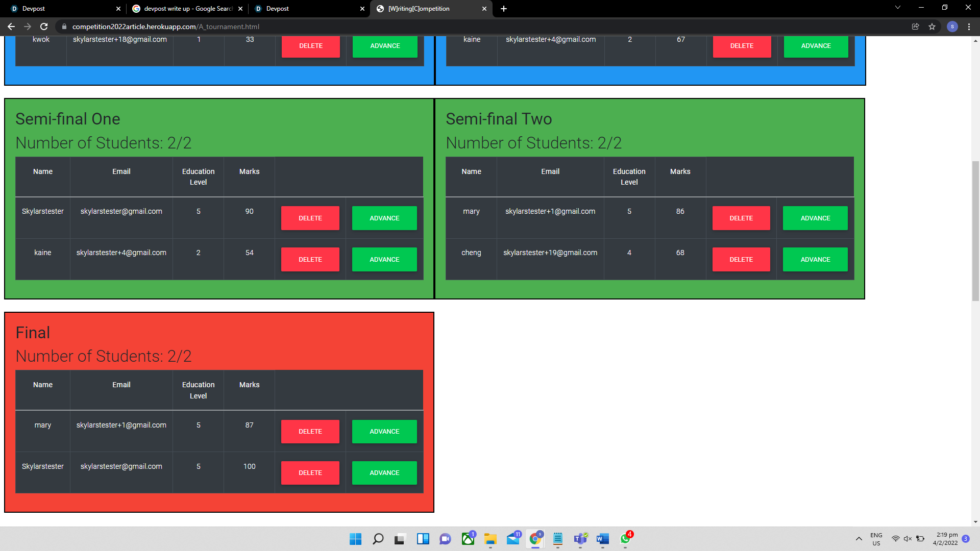Toggle the muted volume icon

pyautogui.click(x=908, y=539)
